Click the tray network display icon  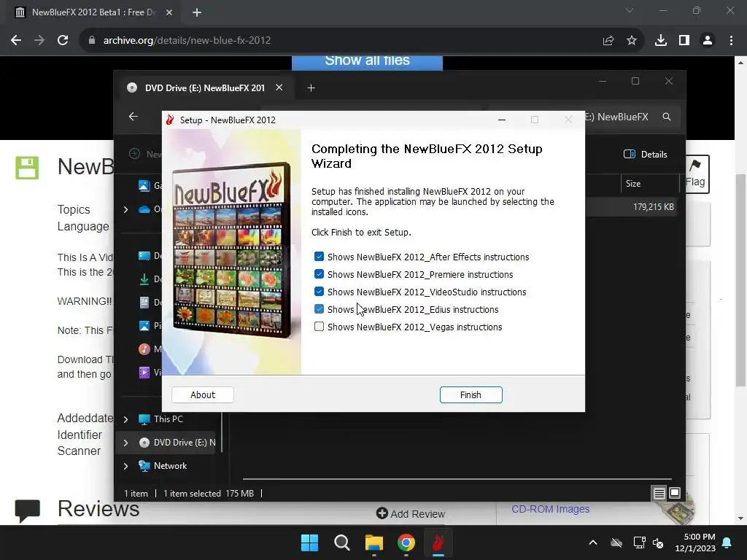[x=639, y=542]
